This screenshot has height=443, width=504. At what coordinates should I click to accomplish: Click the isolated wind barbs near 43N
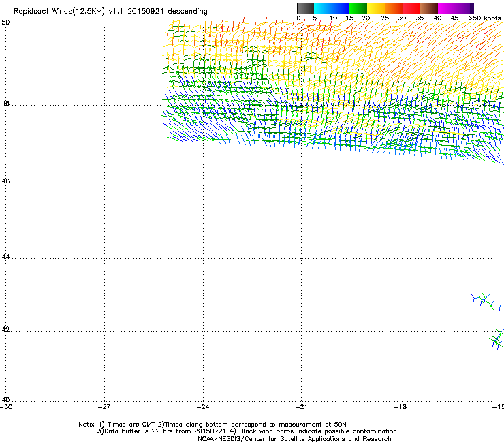click(486, 303)
